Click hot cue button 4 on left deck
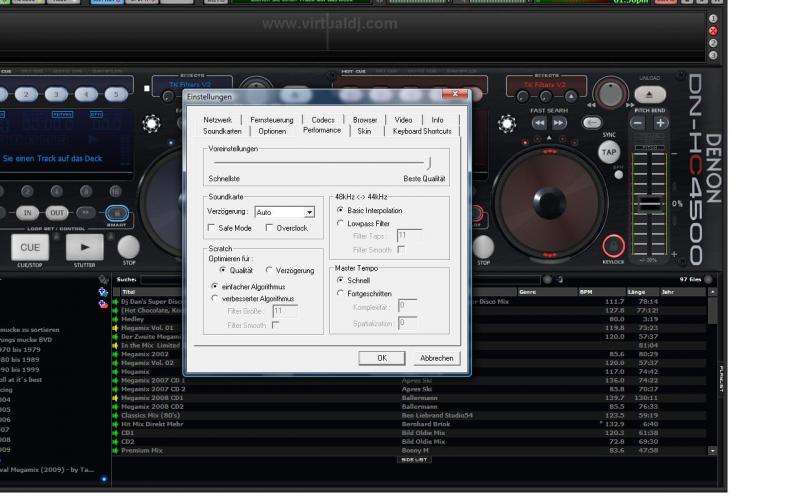Image resolution: width=800 pixels, height=500 pixels. coord(86,94)
